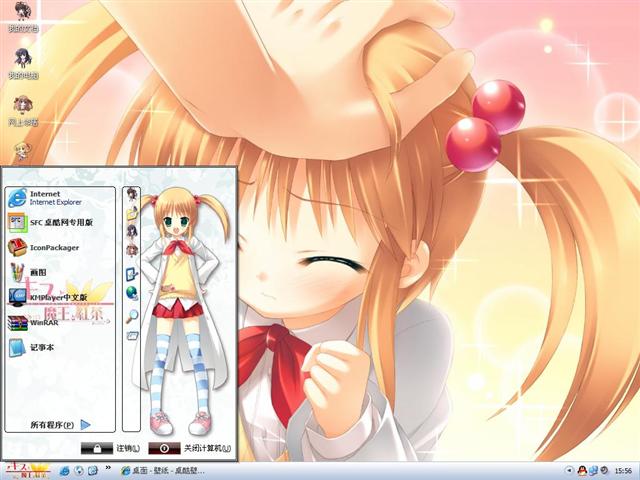
Task: Open the folder icon in Start menu right column
Action: click(131, 214)
